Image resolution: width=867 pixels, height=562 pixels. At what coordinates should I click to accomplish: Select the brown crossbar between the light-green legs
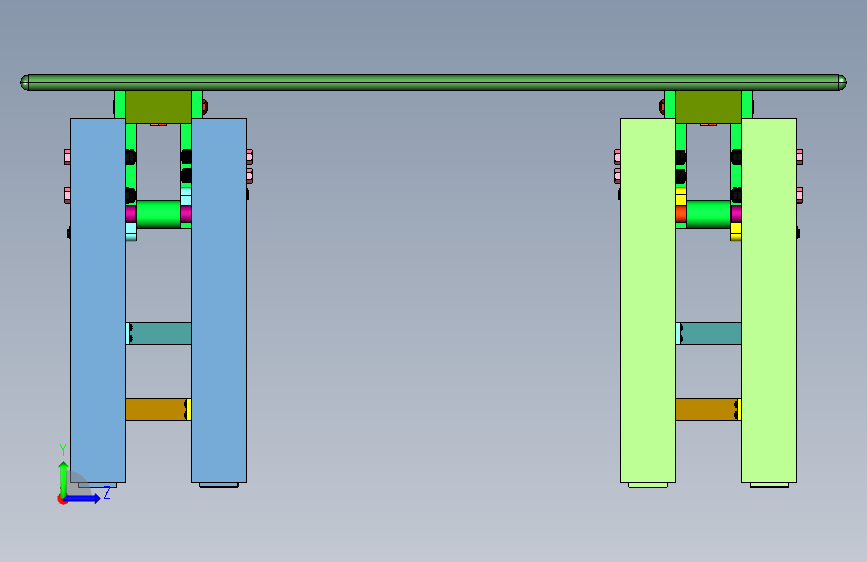pos(706,409)
